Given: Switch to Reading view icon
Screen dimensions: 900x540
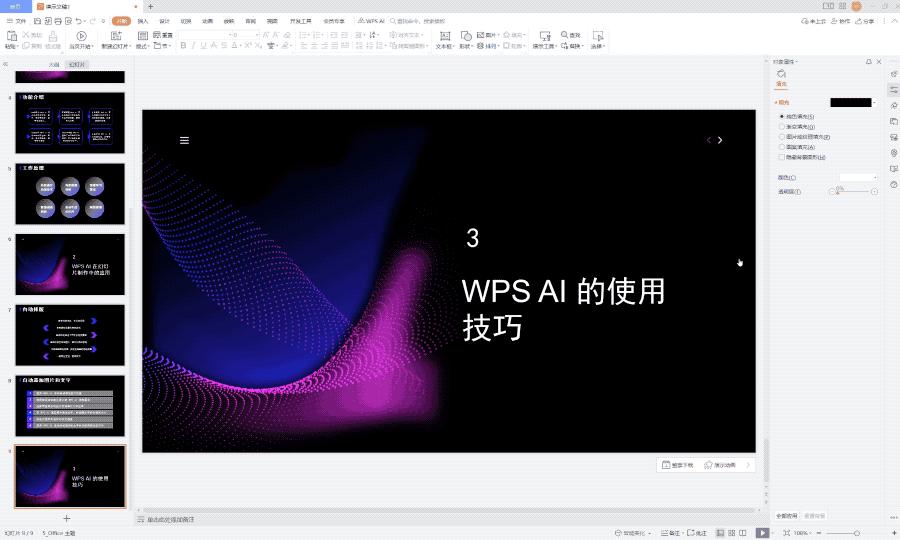Looking at the screenshot, I should (x=743, y=533).
